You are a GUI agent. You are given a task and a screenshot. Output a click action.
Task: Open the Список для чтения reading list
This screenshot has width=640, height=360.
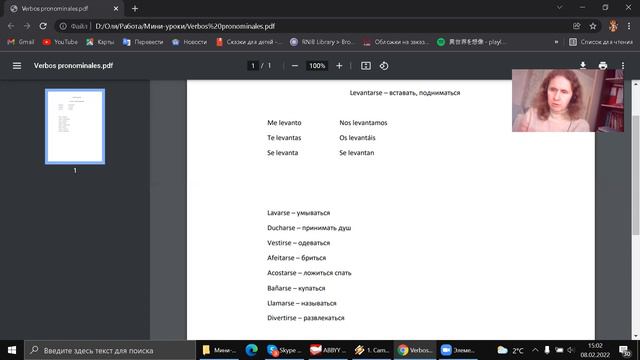click(x=601, y=42)
